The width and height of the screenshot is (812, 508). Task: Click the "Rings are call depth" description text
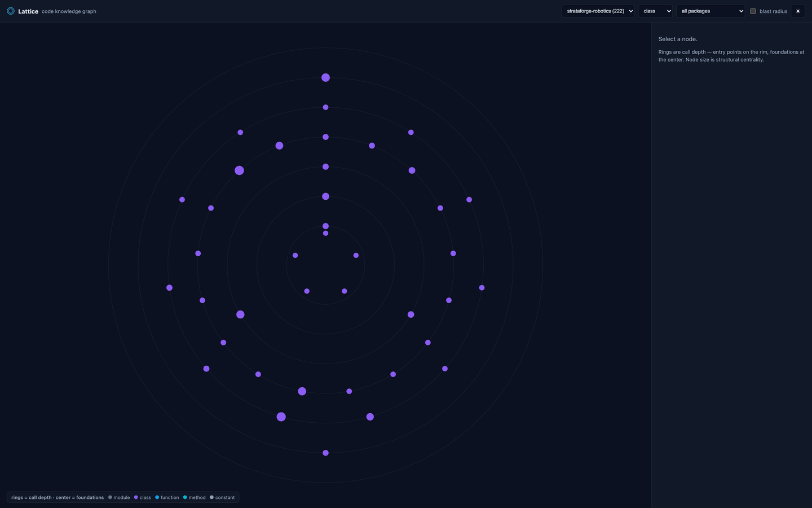(731, 56)
